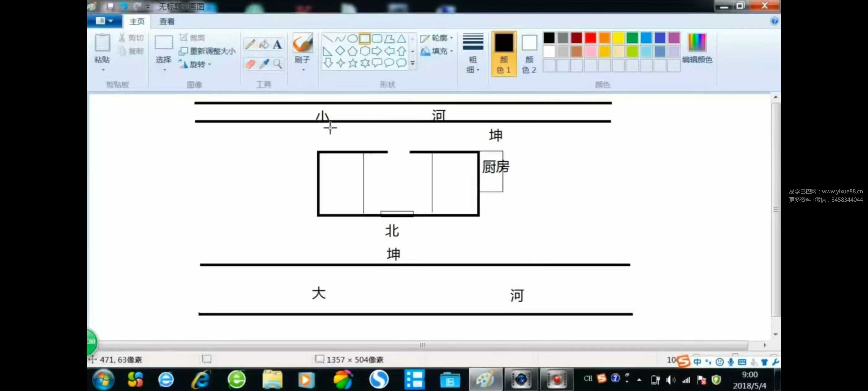Select the Magnifier tool
Screen dimensions: 868x391
pyautogui.click(x=277, y=64)
